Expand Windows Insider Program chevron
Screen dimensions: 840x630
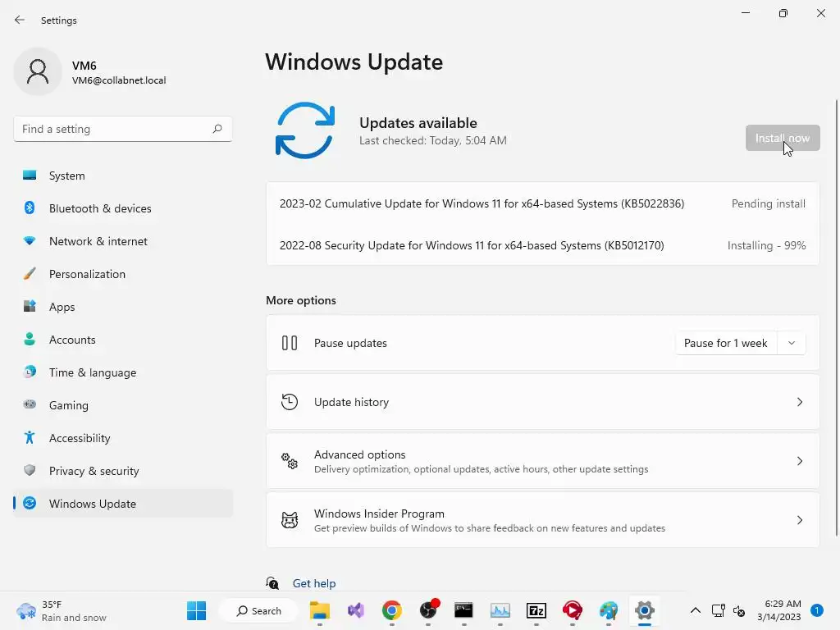pos(799,519)
